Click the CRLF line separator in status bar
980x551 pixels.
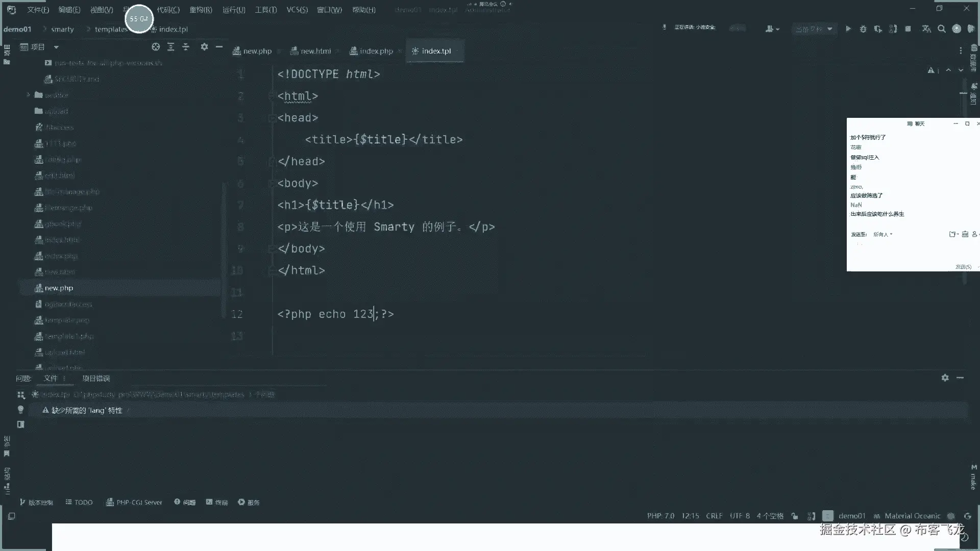[714, 516]
